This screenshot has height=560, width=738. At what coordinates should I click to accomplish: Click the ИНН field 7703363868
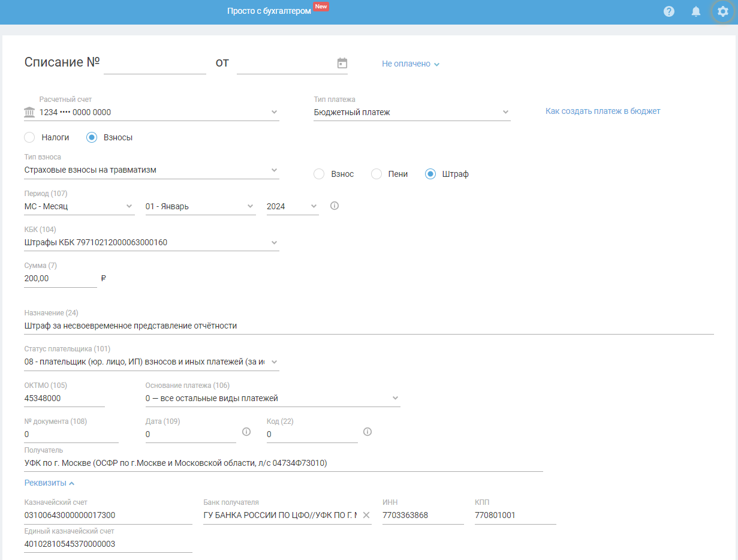coord(423,515)
